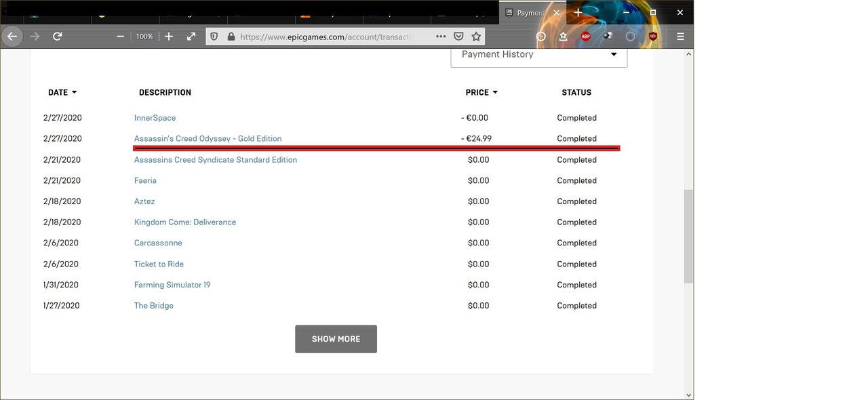Click the browser forward arrow
Image resolution: width=868 pixels, height=400 pixels.
(35, 36)
